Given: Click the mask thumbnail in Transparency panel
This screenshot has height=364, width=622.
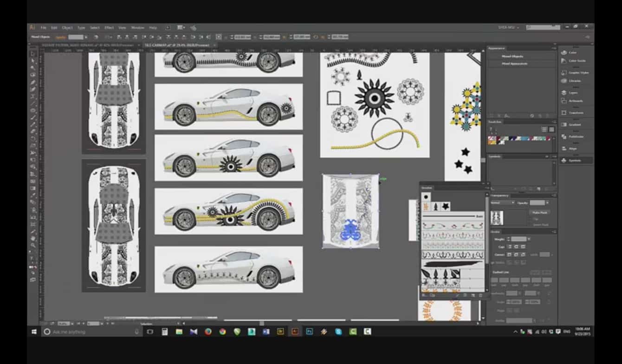Looking at the screenshot, I should coord(497,217).
